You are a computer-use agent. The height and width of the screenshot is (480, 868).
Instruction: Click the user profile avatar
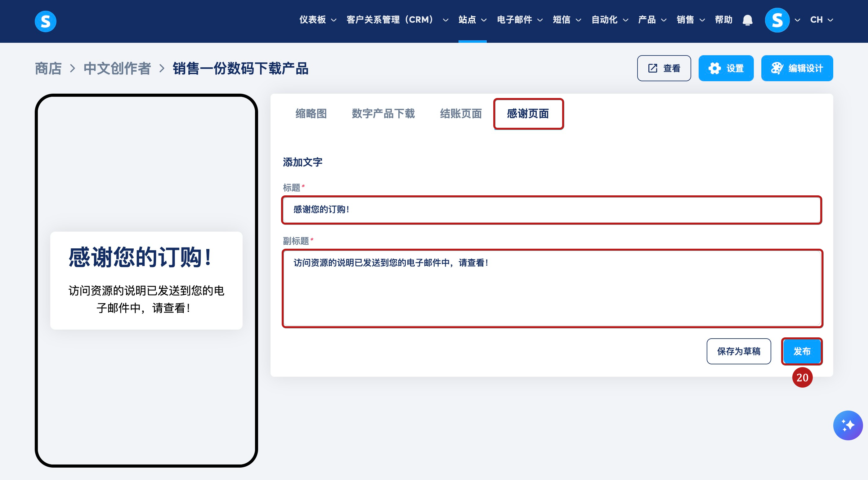(777, 20)
